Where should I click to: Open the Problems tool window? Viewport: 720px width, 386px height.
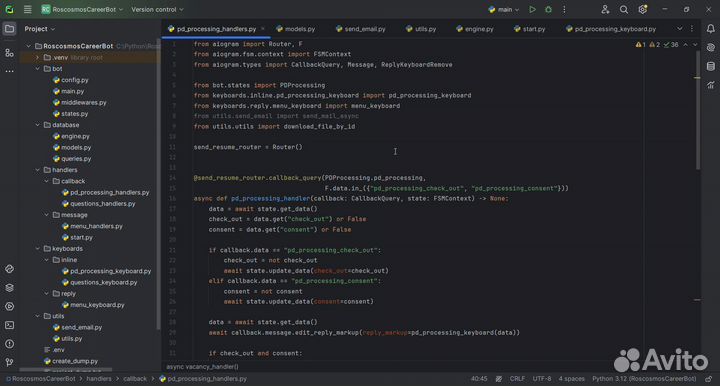(9, 344)
